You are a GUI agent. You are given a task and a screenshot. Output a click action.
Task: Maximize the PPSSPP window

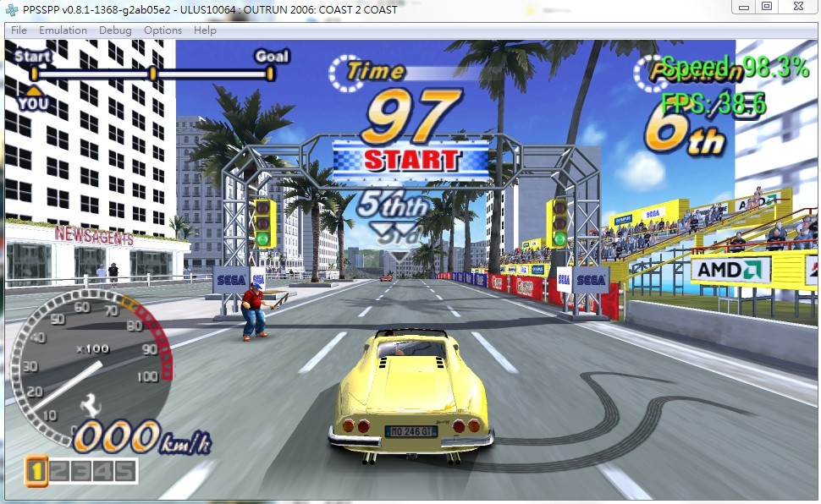(767, 7)
